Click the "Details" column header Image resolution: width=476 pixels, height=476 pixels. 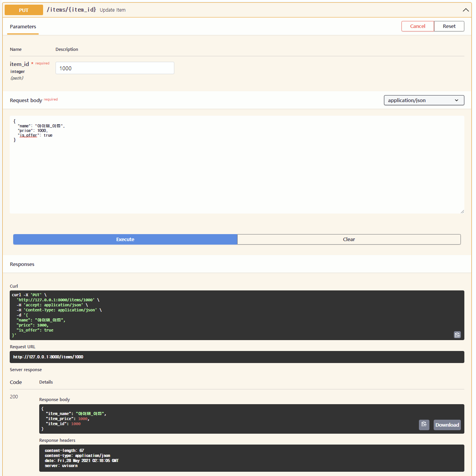(x=46, y=382)
